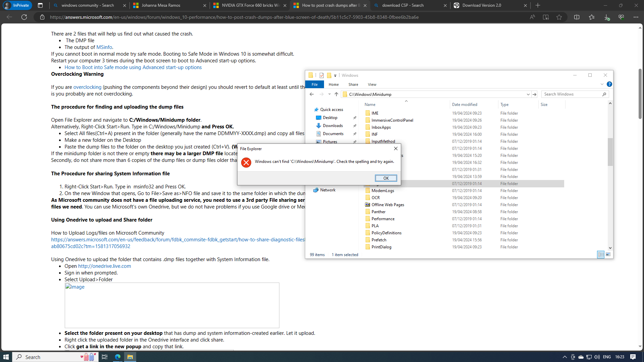This screenshot has height=362, width=644.
Task: Open Explorer Help question mark icon
Action: 609,84
